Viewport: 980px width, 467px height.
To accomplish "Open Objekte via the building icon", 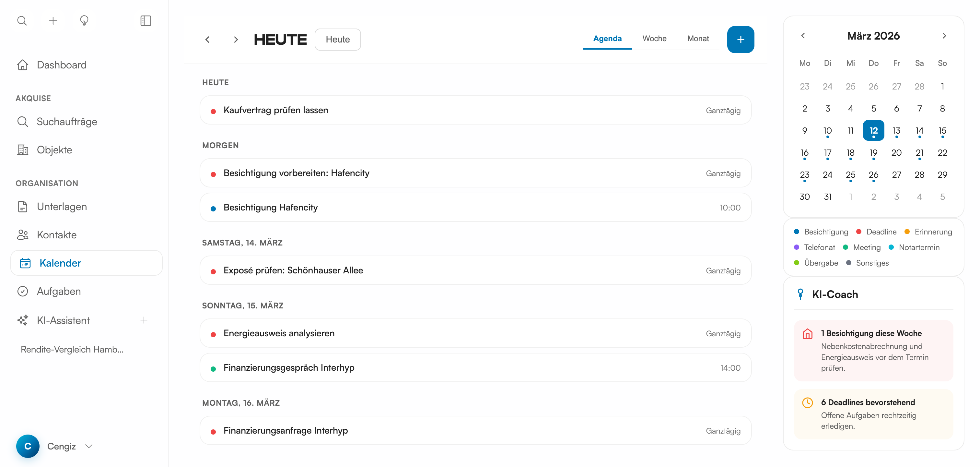I will click(x=23, y=150).
